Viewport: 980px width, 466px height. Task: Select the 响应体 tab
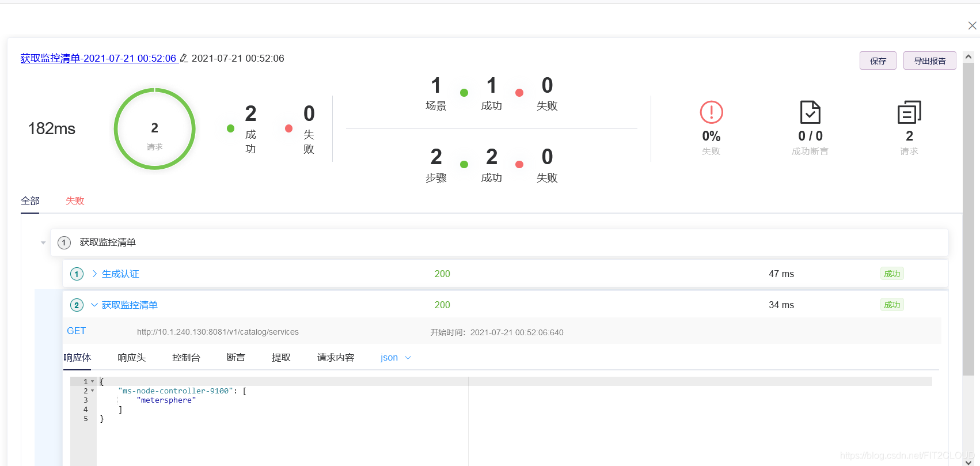coord(77,357)
